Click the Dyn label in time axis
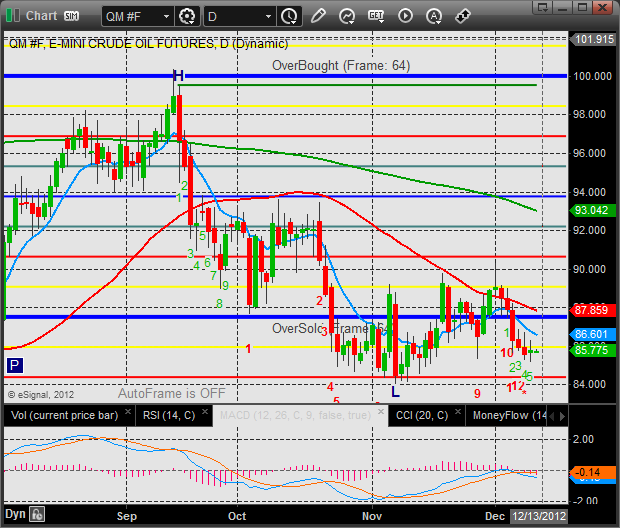Image resolution: width=620 pixels, height=528 pixels. tap(15, 514)
